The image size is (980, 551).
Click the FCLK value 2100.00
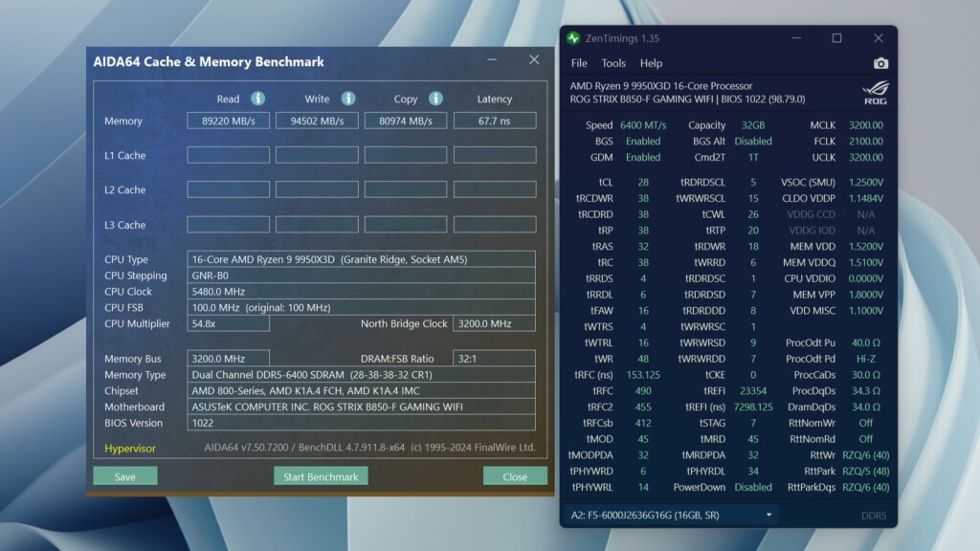865,142
